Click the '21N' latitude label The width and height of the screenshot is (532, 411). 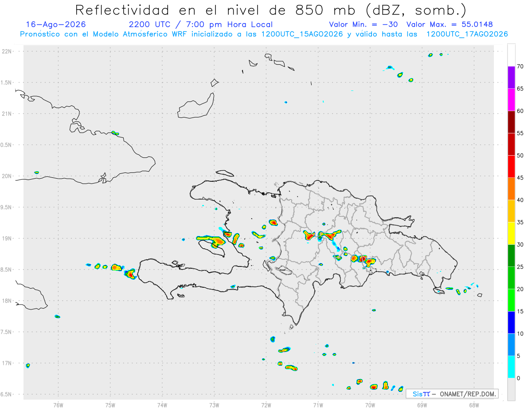[x=8, y=114]
